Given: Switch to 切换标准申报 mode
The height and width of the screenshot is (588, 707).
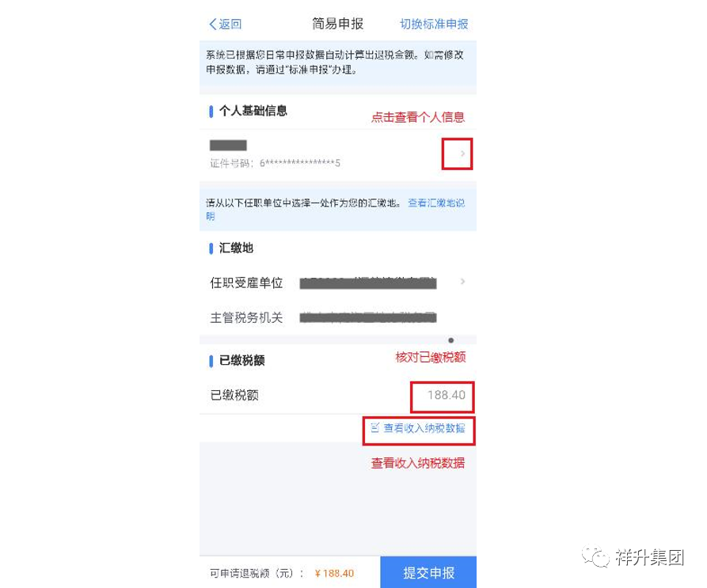Looking at the screenshot, I should (x=434, y=24).
